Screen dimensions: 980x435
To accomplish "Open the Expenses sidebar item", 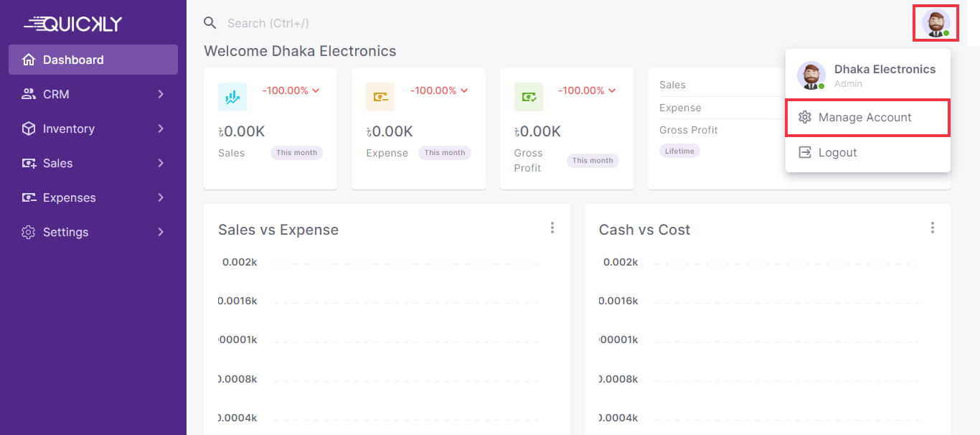I will [x=93, y=197].
